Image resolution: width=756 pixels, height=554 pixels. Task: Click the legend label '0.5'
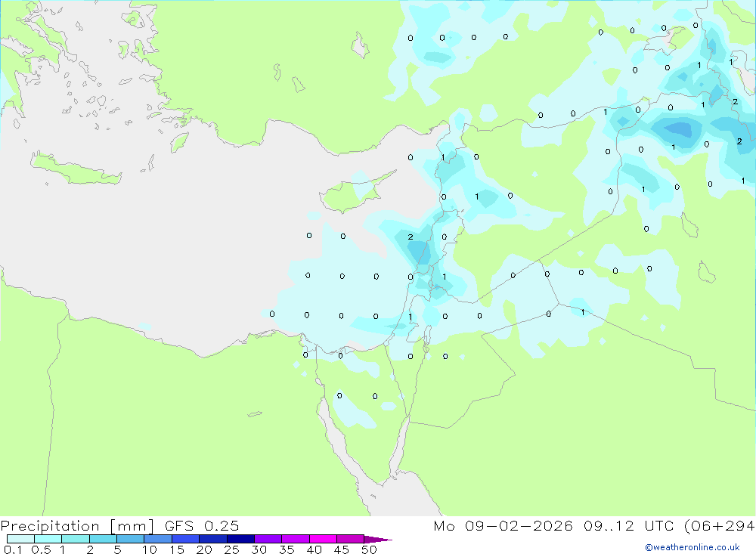41,549
